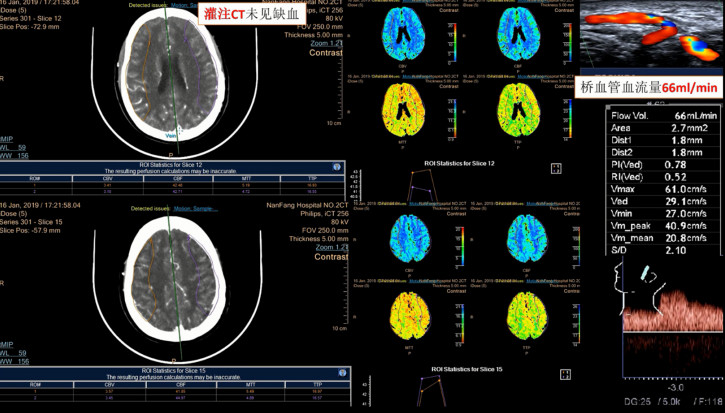Click the MIP label on Slice 15 viewer
Screen dimensions: 725x413
[6, 345]
